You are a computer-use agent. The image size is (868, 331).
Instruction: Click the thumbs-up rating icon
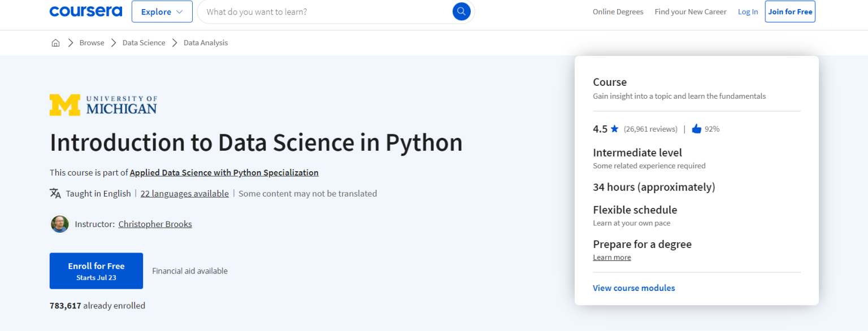[696, 129]
